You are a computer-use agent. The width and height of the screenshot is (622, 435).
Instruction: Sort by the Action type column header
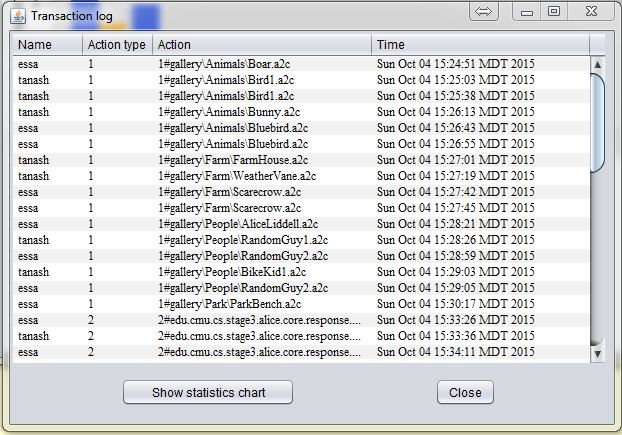pyautogui.click(x=117, y=45)
